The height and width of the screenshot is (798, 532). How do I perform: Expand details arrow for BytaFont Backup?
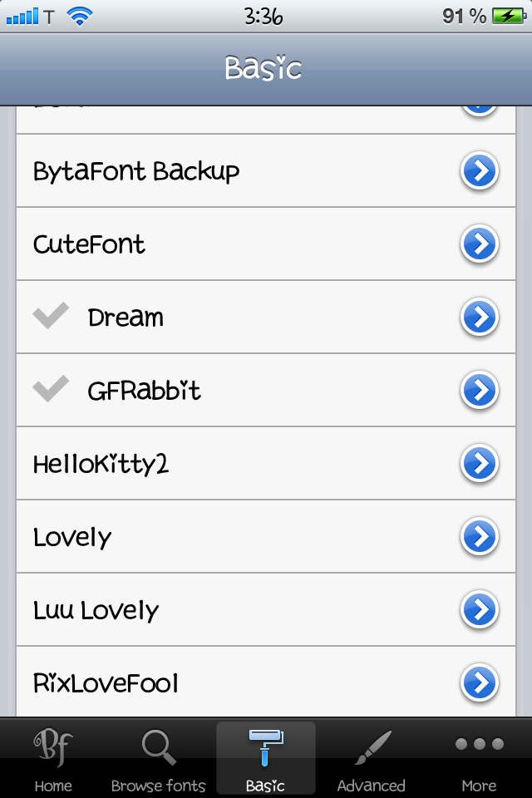pos(479,171)
